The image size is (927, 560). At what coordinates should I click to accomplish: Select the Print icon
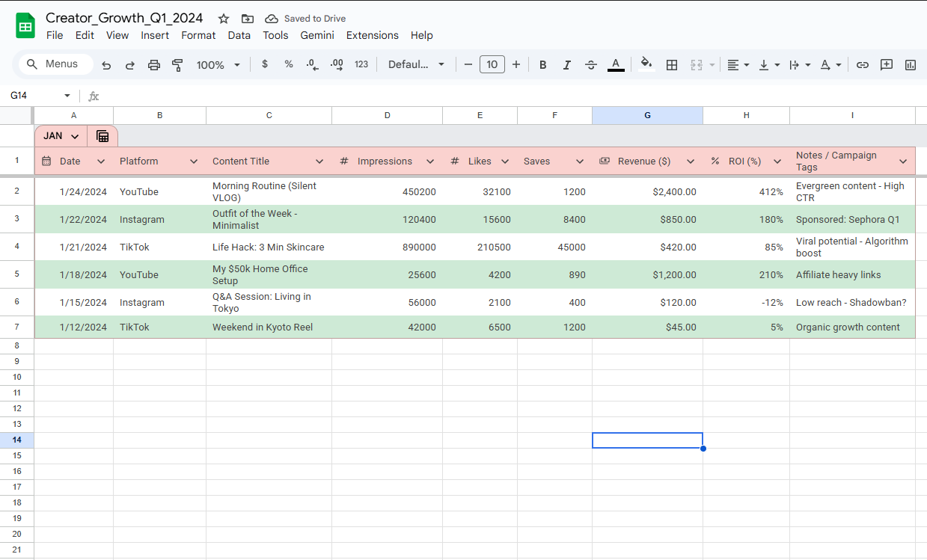coord(153,64)
